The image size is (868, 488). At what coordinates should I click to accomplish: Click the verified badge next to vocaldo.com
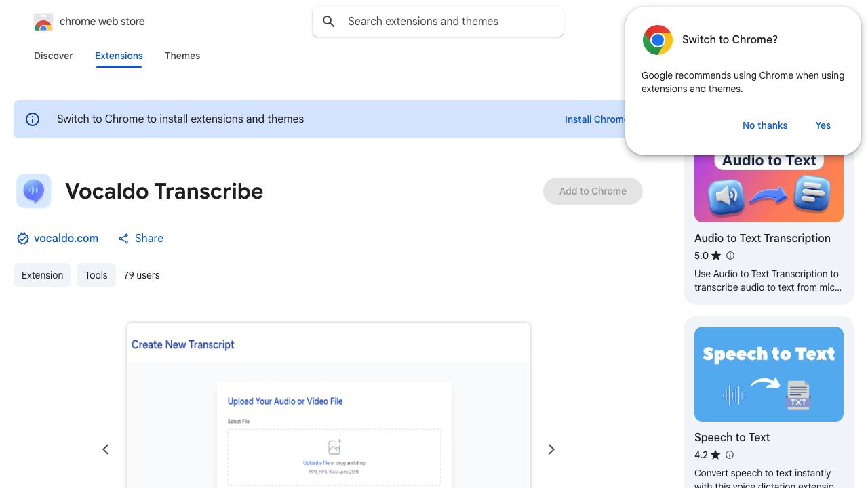tap(23, 239)
